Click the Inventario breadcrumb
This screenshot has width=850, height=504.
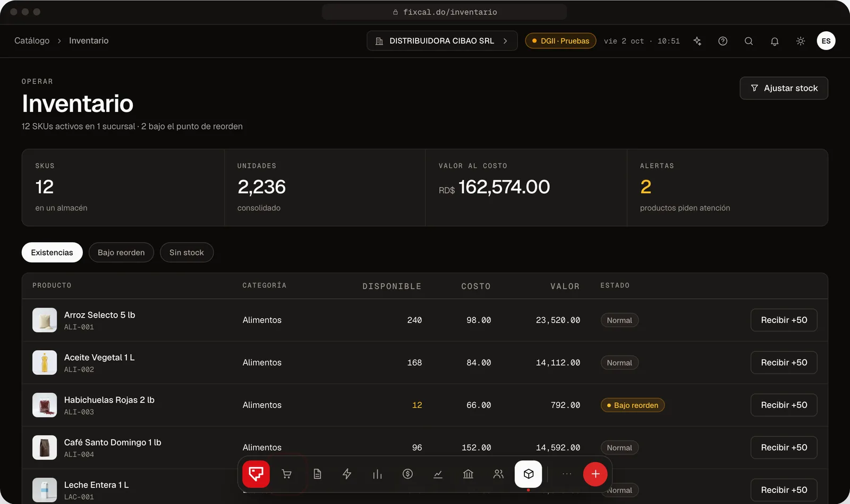point(89,41)
